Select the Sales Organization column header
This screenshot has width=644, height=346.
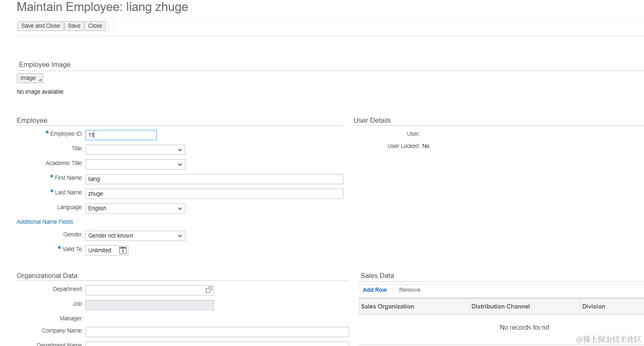pos(413,306)
